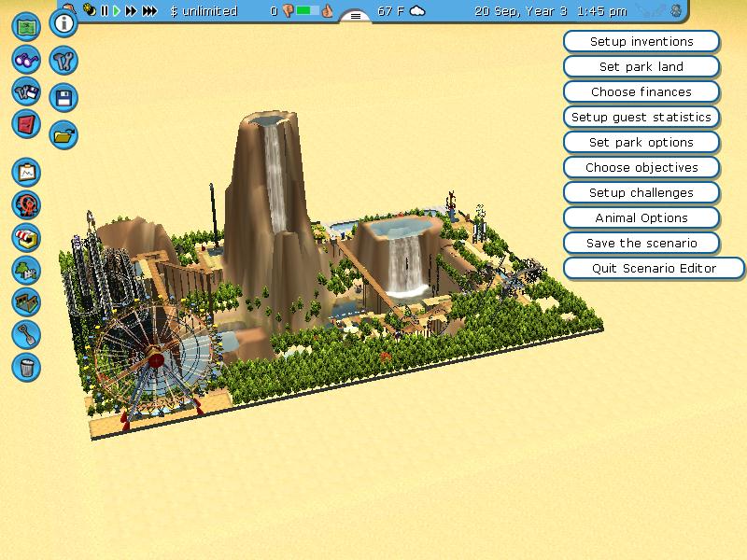
Task: Expand the top status bar tab
Action: coord(355,16)
